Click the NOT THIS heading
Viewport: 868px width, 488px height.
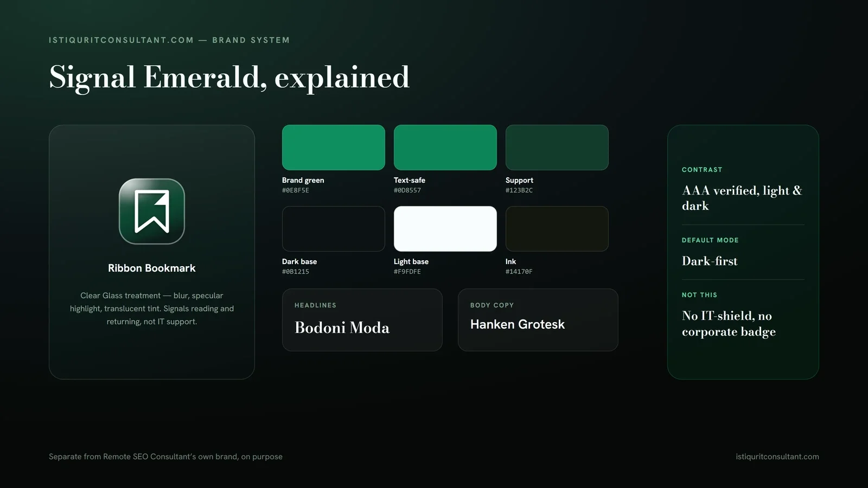pos(699,295)
